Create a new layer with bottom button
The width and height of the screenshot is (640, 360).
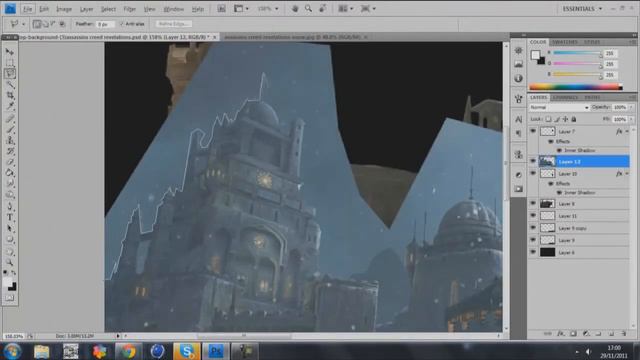point(611,333)
